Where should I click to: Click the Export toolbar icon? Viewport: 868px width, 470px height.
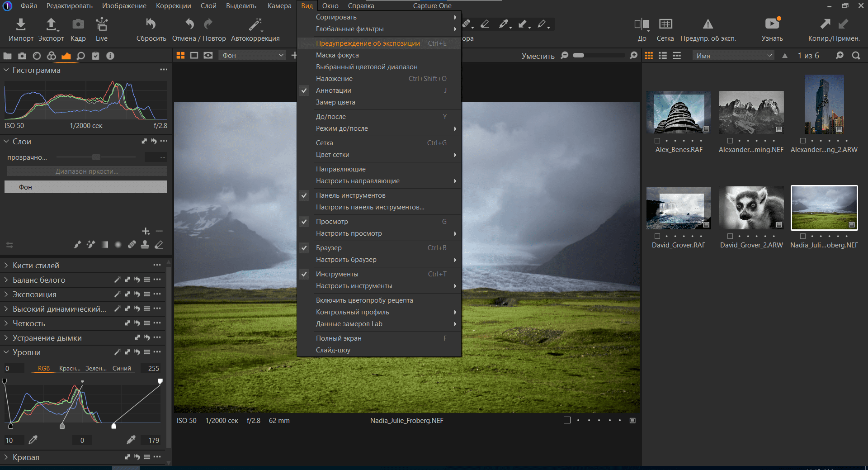pyautogui.click(x=51, y=24)
